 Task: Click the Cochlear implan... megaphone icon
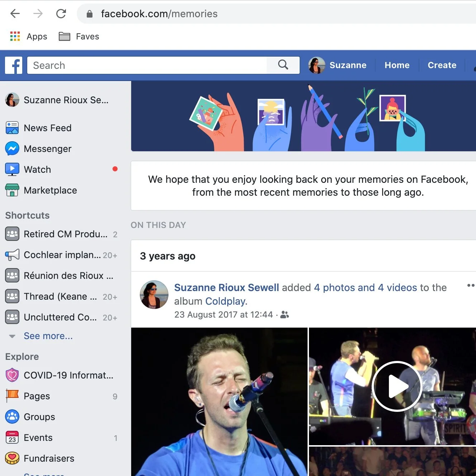pyautogui.click(x=12, y=255)
